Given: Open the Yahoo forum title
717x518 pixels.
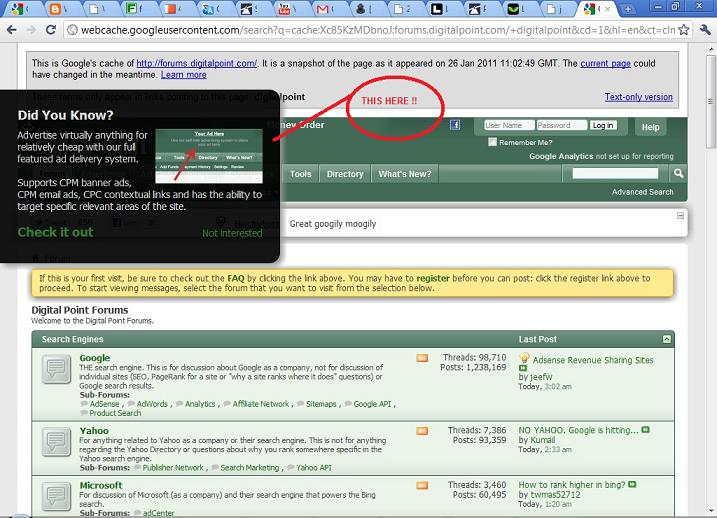Looking at the screenshot, I should [94, 431].
